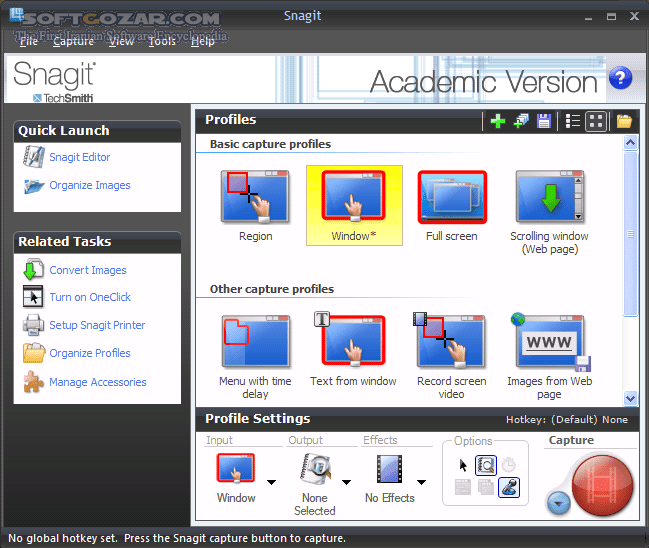
Task: Open the Setup Snagit Printer link
Action: (x=97, y=325)
